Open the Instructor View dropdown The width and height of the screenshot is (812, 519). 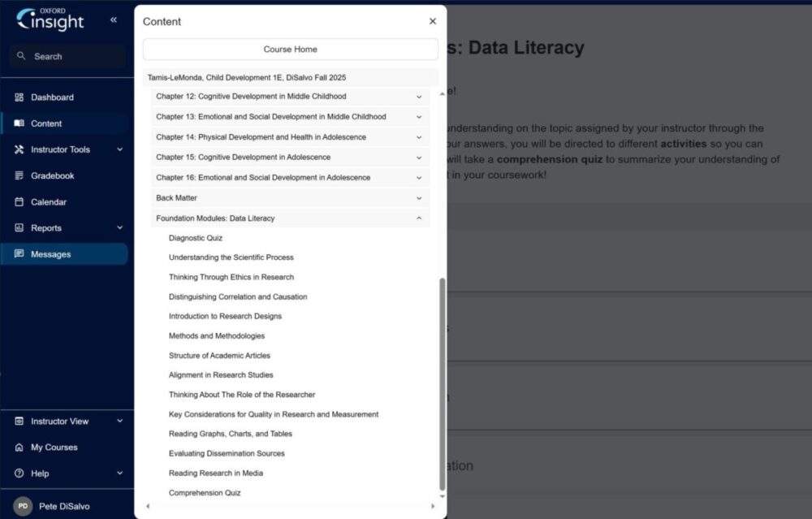pyautogui.click(x=119, y=422)
